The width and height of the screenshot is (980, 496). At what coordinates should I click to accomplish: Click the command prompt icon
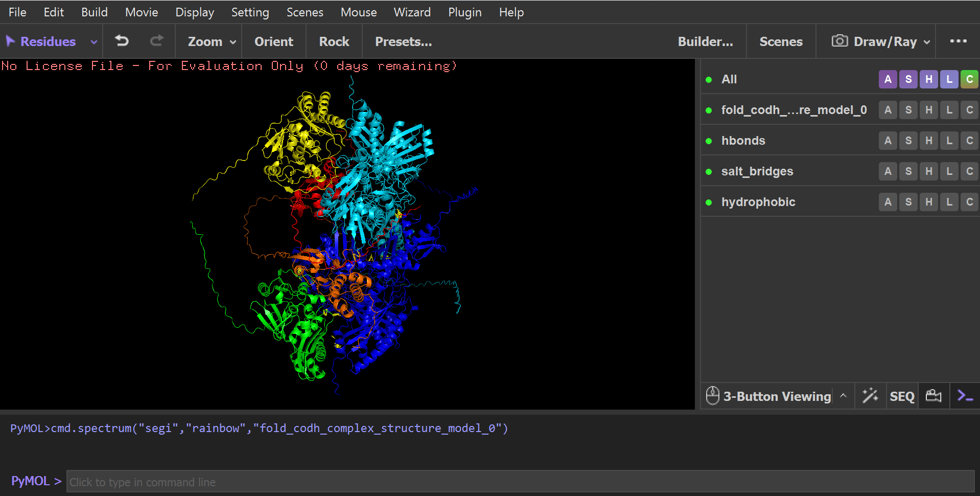pos(965,396)
